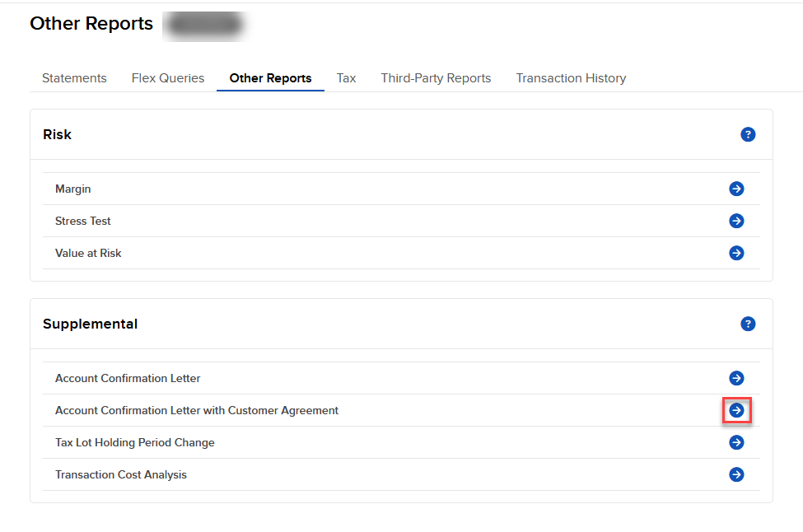Select the Margin report row
This screenshot has height=532, width=803.
(72, 188)
